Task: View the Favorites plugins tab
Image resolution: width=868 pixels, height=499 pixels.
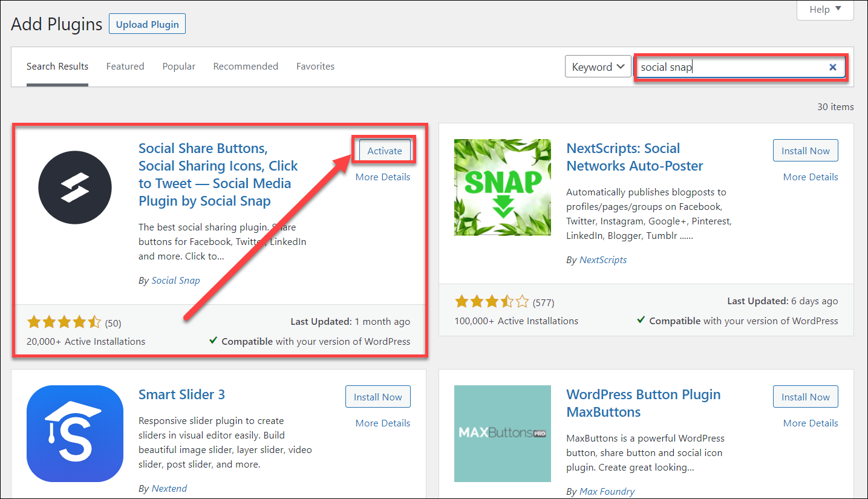Action: coord(315,67)
